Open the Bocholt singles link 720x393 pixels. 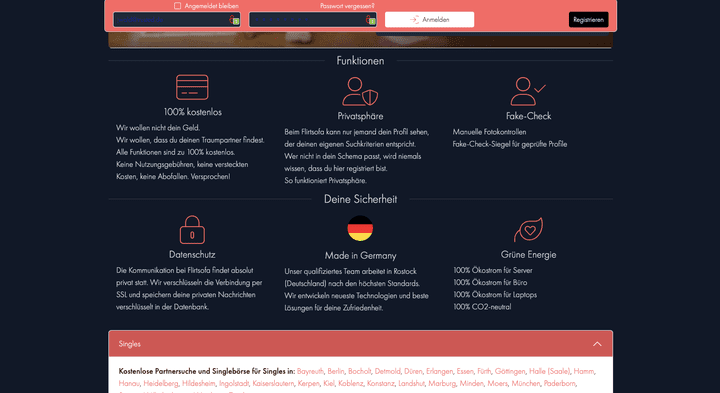coord(360,371)
